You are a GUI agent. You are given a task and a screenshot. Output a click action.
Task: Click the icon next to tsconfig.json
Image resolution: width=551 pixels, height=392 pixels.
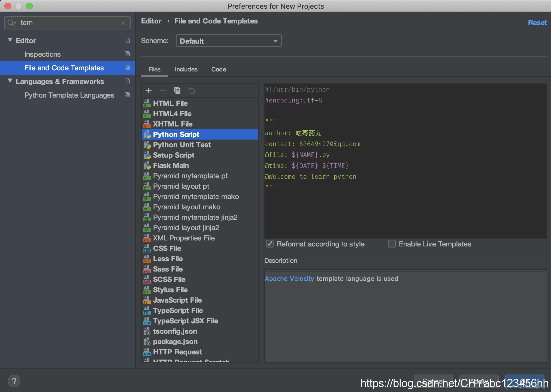tap(147, 331)
